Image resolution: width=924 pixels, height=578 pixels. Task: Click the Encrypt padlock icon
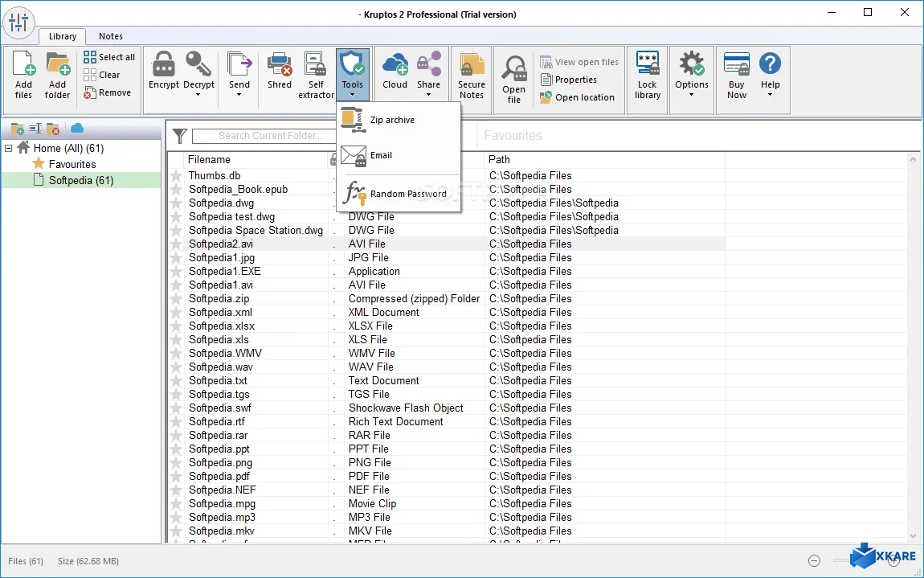[163, 64]
